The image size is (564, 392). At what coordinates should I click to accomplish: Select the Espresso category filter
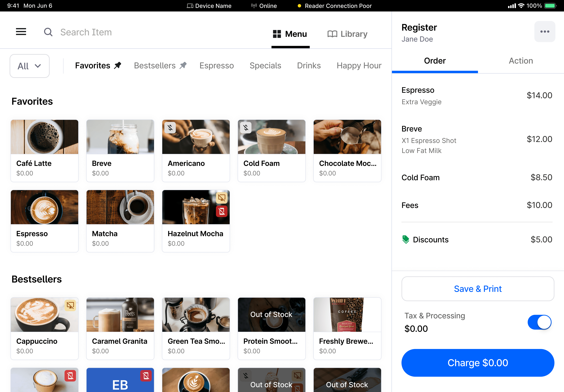tap(217, 66)
